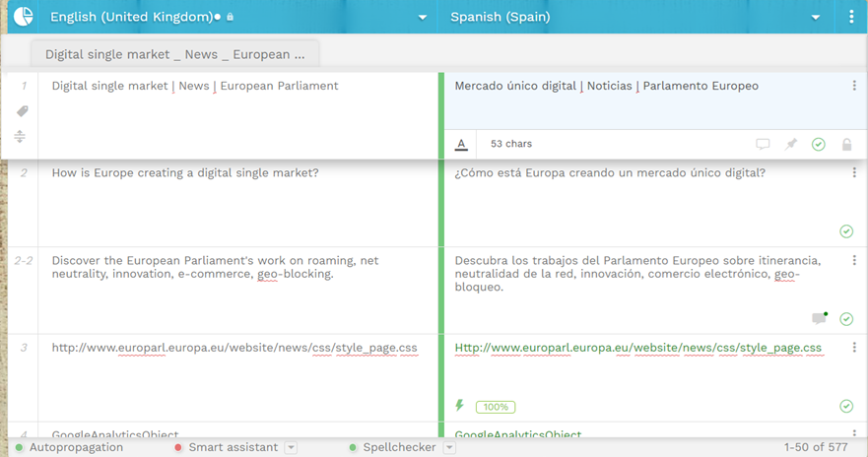
Task: Open the top-right three-dot editor menu
Action: point(852,17)
